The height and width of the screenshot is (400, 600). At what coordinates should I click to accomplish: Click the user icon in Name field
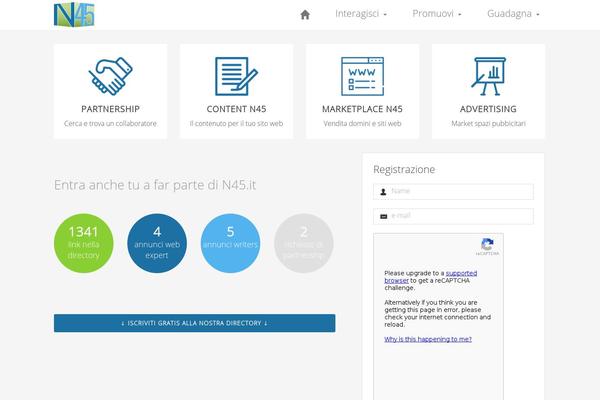tap(383, 192)
